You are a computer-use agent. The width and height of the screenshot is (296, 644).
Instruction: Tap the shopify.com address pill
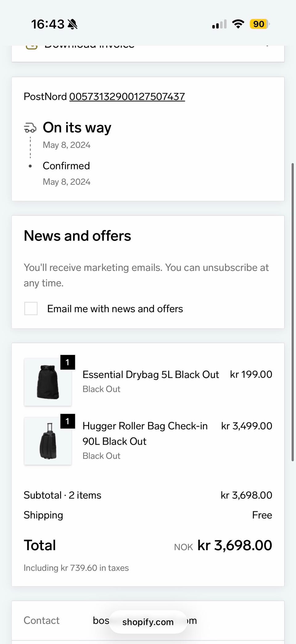tap(148, 622)
